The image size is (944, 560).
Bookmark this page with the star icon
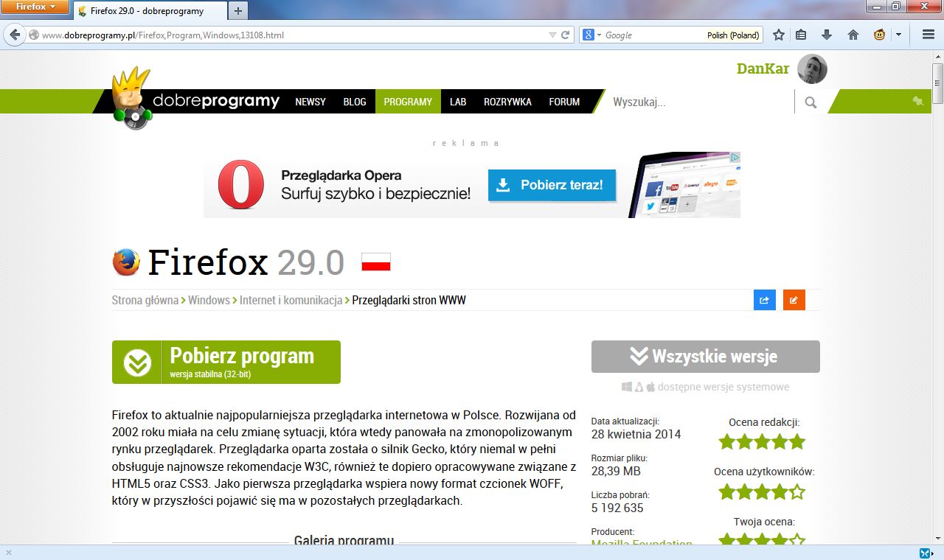(x=778, y=34)
